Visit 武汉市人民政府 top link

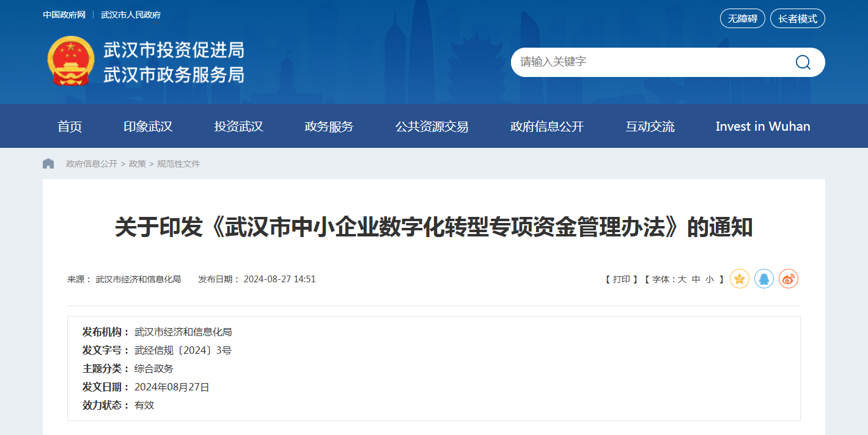[131, 15]
